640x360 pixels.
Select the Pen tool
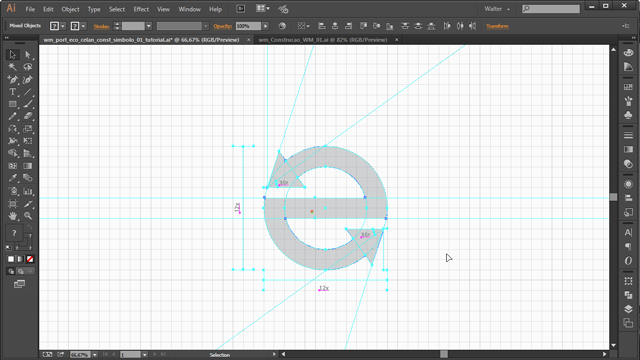pyautogui.click(x=13, y=80)
